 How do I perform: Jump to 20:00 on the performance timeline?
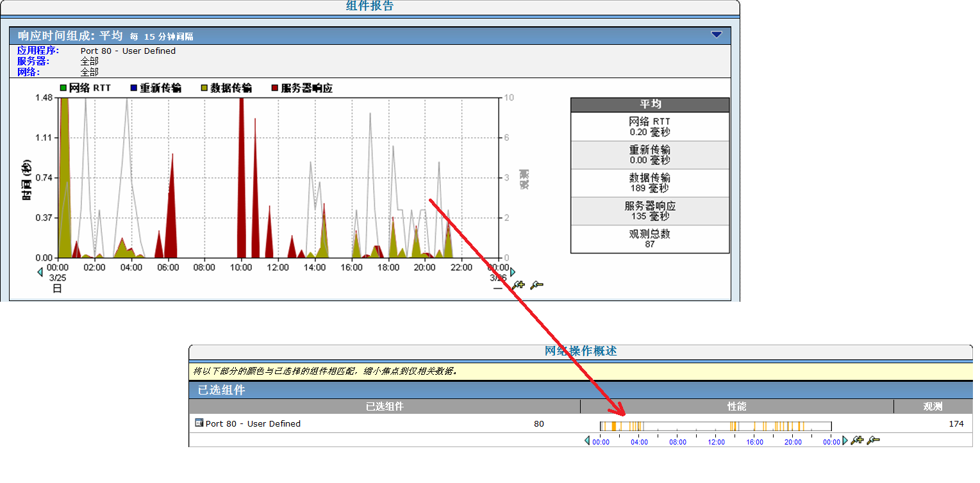pos(793,442)
